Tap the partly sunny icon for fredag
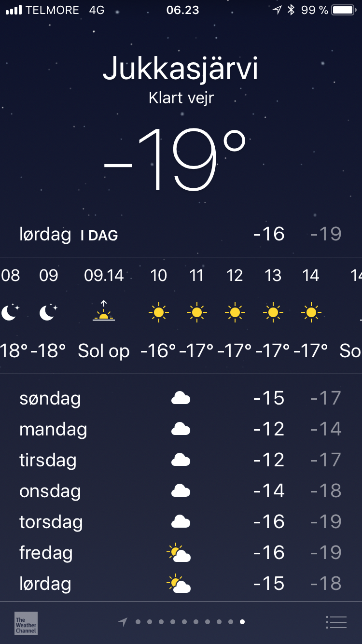 click(x=179, y=553)
